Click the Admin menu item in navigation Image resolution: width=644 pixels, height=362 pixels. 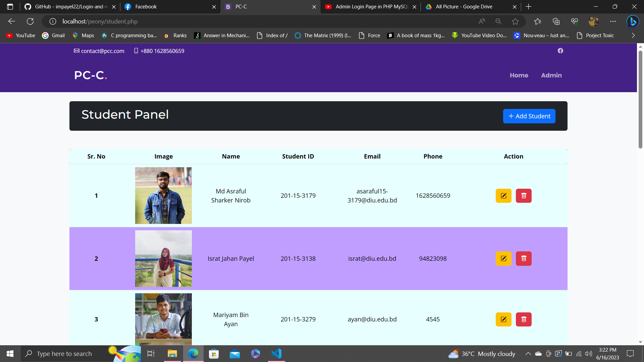[x=551, y=75]
